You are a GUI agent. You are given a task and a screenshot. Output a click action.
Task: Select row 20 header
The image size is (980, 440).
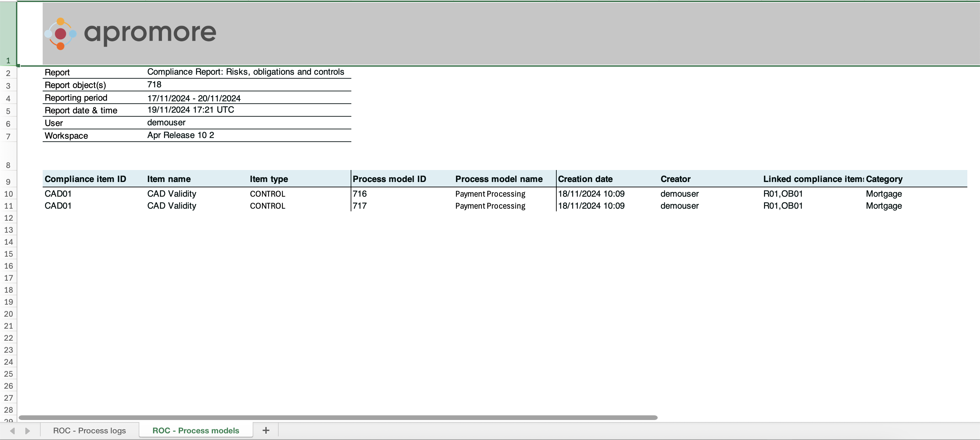coord(8,314)
